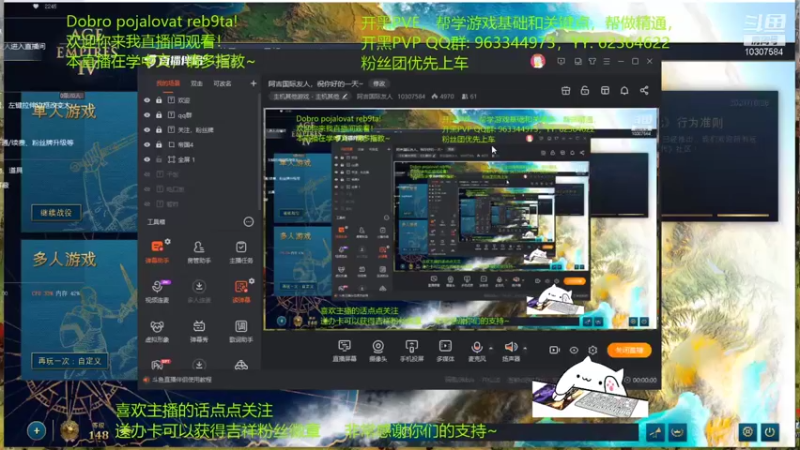
Task: Click the 麦克风 microphone icon
Action: pyautogui.click(x=477, y=347)
